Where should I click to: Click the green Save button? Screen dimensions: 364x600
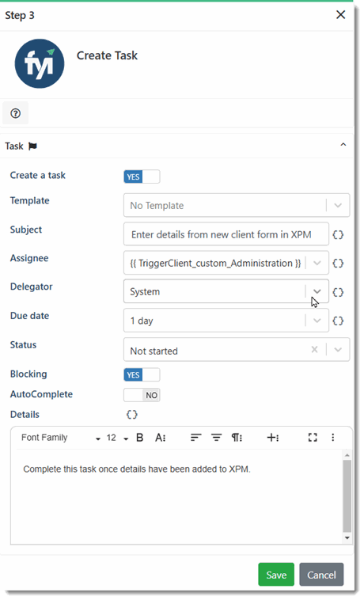point(276,575)
